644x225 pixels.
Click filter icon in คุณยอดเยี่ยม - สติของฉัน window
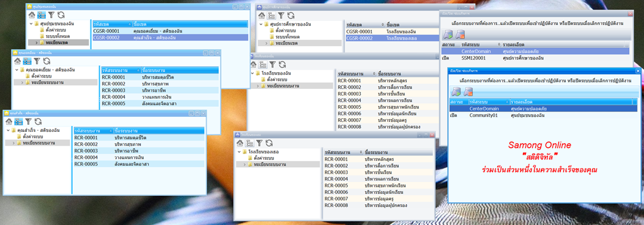(x=37, y=61)
